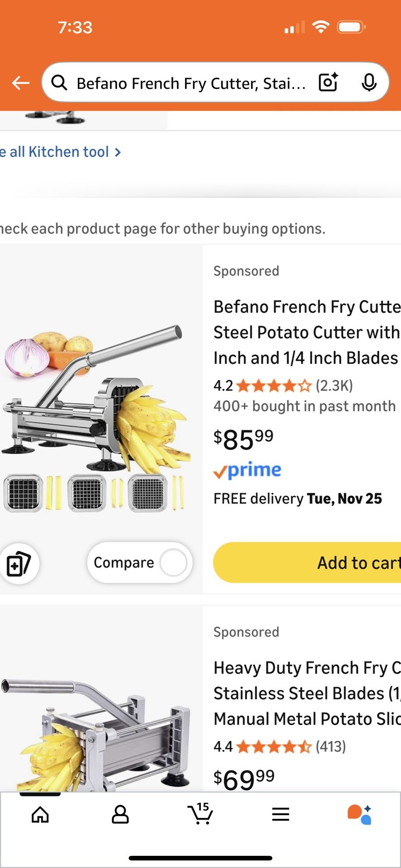Expand the see all Kitchen tool chevron
This screenshot has height=868, width=401.
tap(118, 152)
